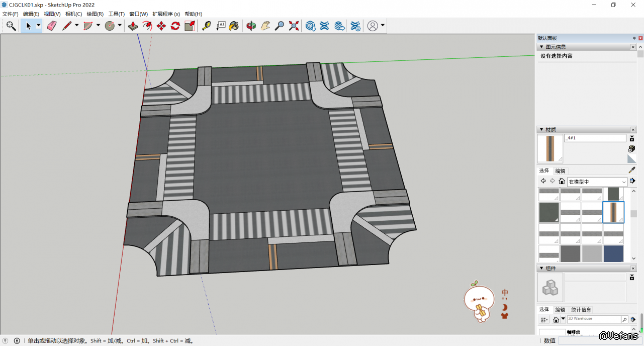Screen dimensions: 644x346
Task: Activate the Push/Pull tool
Action: 133,26
